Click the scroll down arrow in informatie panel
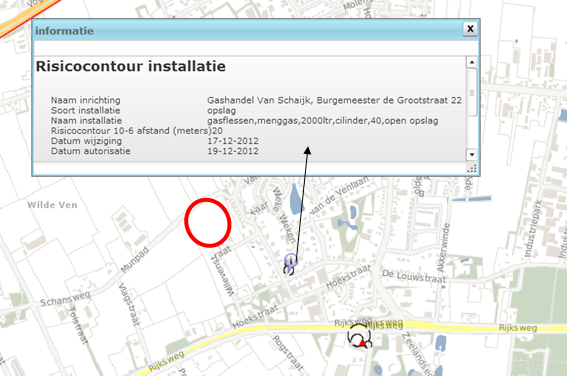 (472, 155)
